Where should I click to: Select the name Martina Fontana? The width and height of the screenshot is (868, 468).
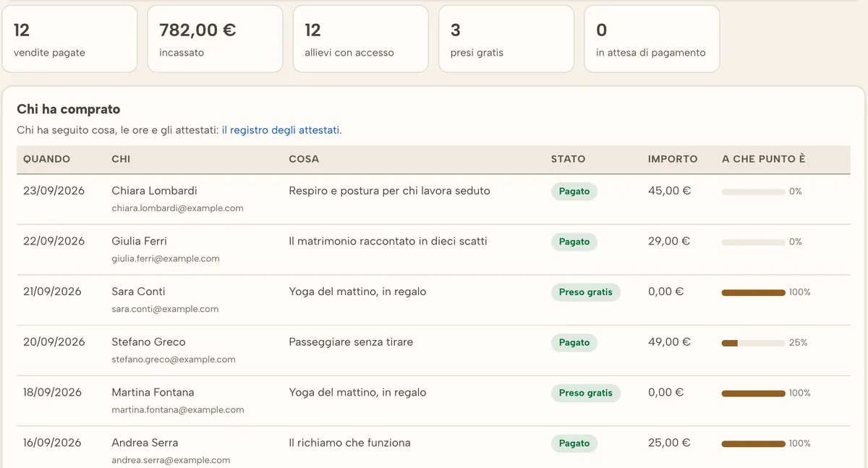tap(153, 393)
